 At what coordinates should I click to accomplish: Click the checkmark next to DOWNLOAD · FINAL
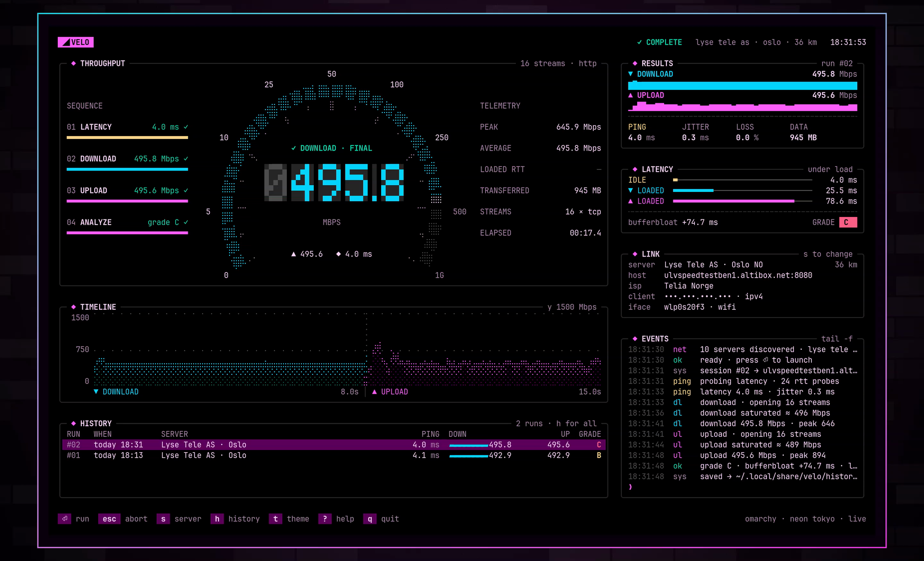[x=294, y=148]
